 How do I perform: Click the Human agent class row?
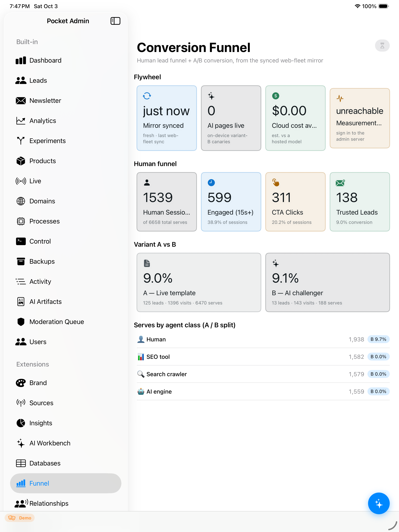pyautogui.click(x=263, y=339)
